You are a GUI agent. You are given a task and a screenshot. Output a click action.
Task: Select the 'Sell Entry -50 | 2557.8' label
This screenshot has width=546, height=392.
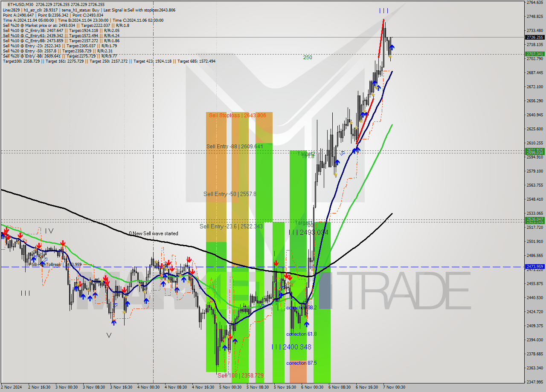click(x=230, y=194)
